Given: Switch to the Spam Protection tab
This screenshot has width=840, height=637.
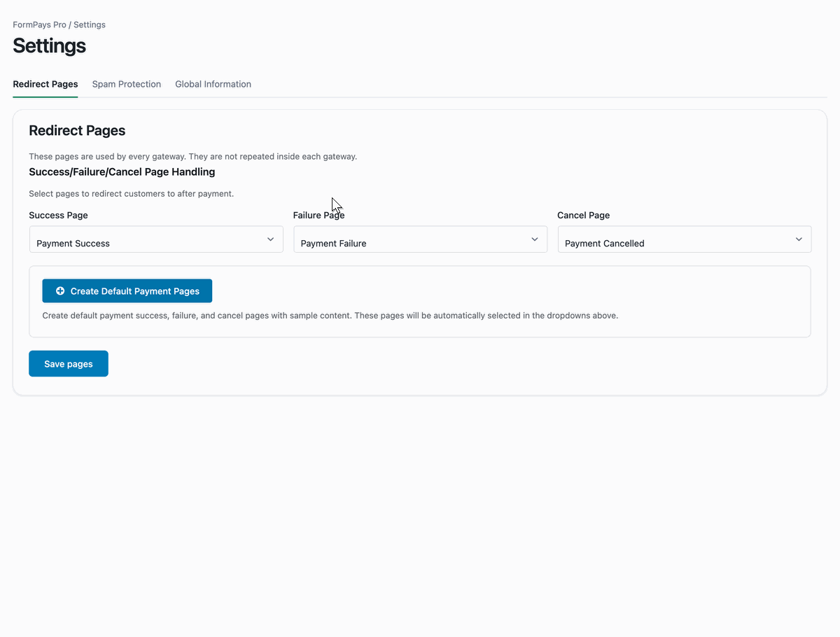Looking at the screenshot, I should (x=127, y=84).
